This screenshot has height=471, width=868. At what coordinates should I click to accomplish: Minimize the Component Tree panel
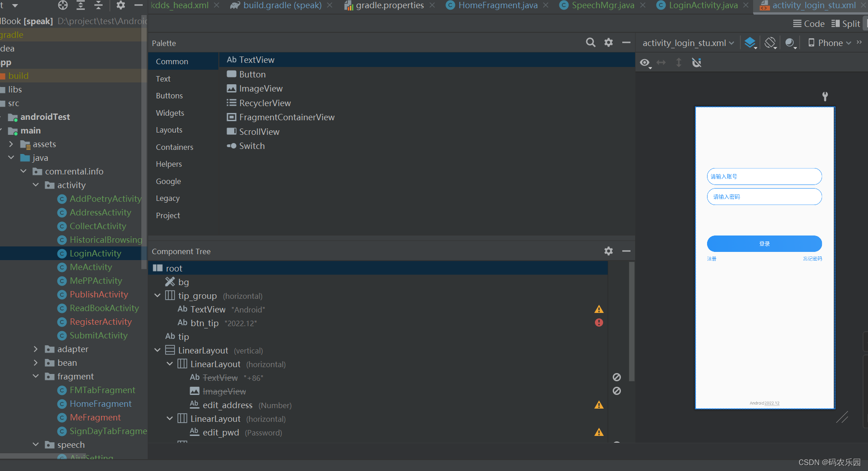(x=626, y=251)
